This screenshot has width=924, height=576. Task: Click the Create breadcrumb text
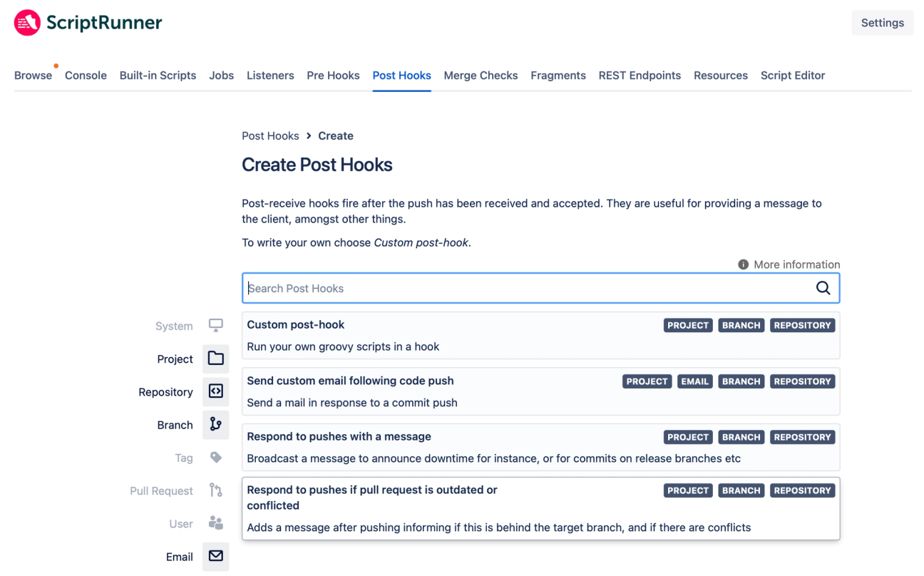336,135
